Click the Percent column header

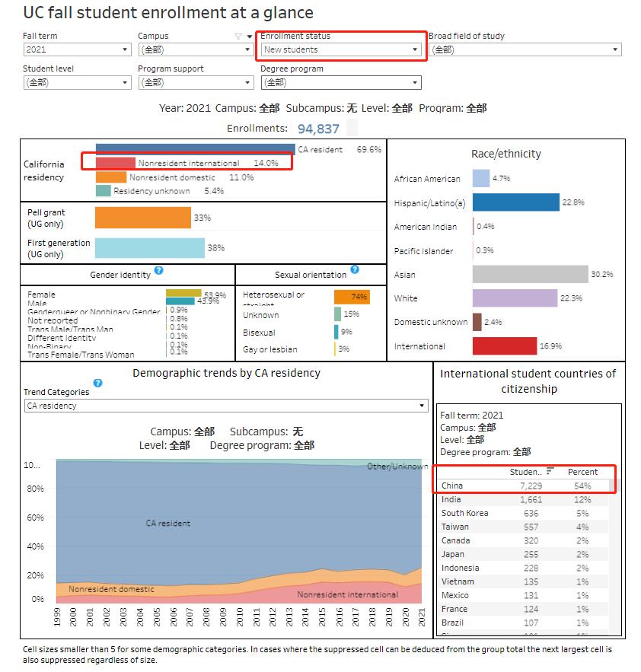[582, 472]
